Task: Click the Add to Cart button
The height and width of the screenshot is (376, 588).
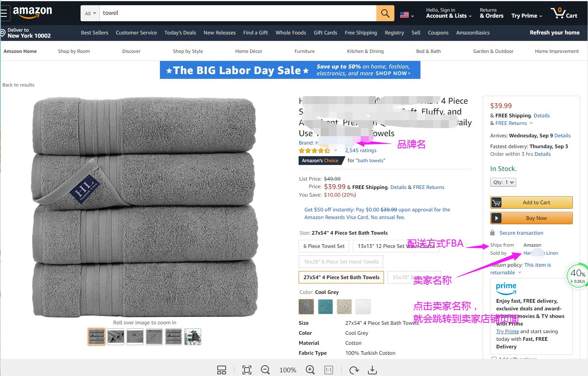Action: click(531, 202)
